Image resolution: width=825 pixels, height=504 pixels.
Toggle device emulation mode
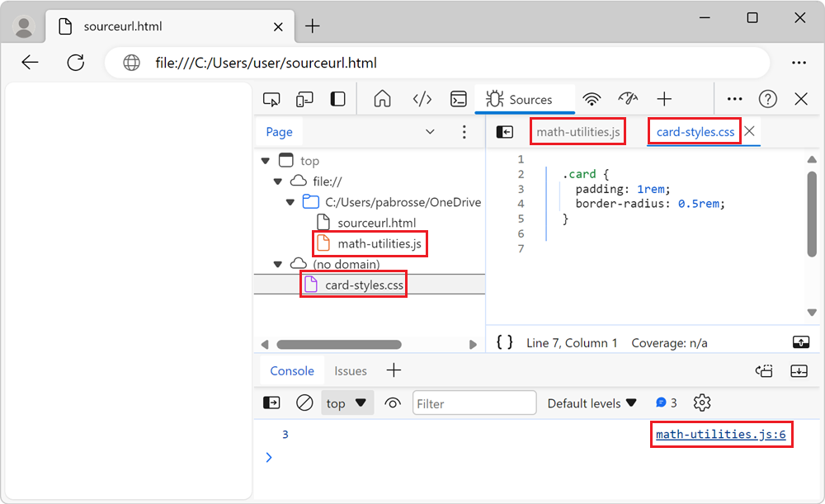304,99
